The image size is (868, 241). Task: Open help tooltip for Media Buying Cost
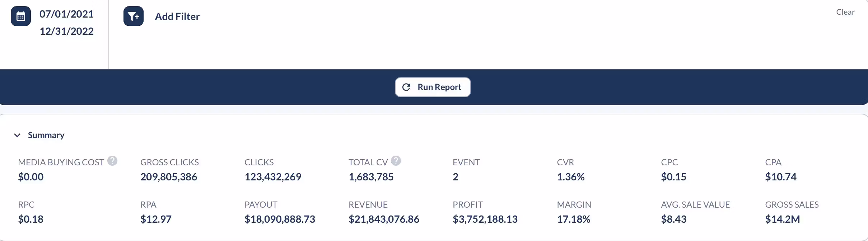click(112, 161)
